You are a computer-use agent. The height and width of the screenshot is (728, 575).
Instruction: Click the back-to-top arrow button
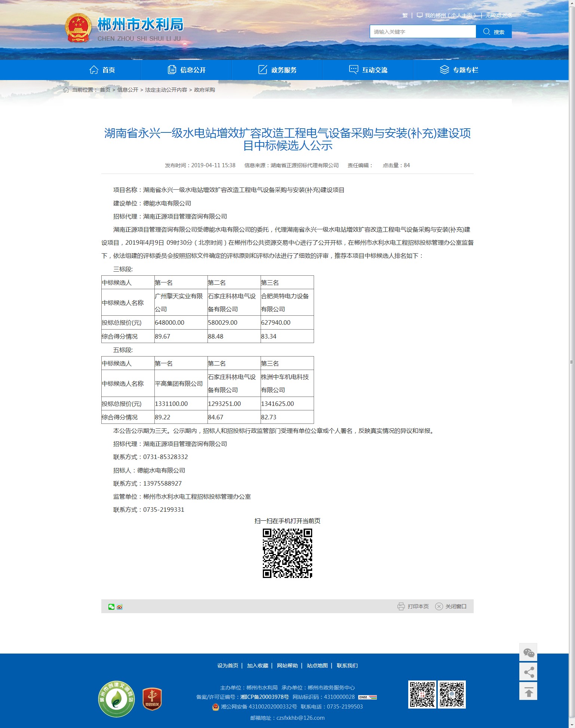click(528, 691)
